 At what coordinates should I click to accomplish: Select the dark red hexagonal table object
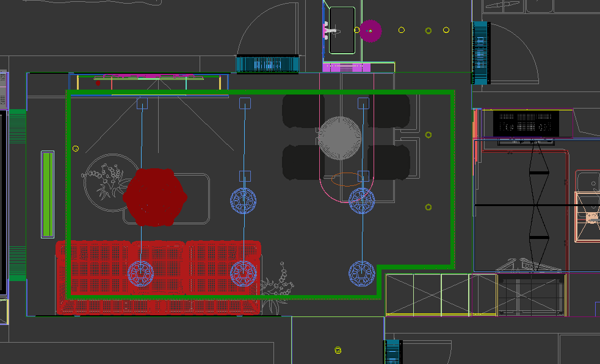tap(156, 196)
